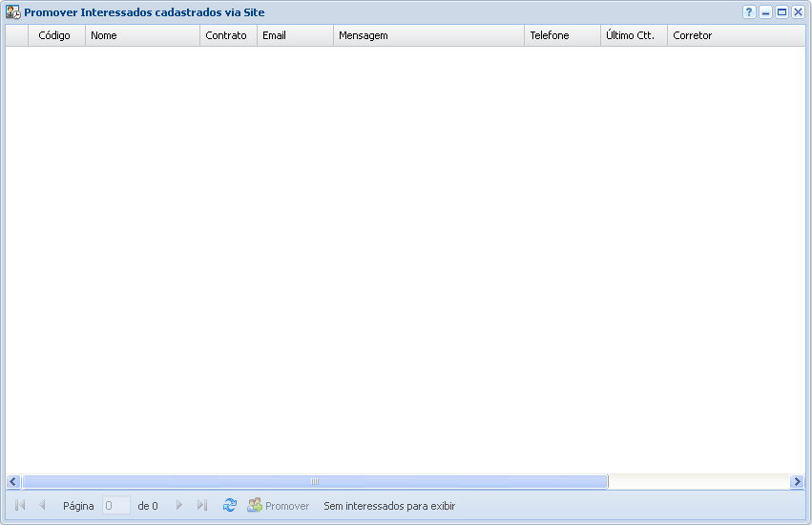Sort by Corretor column header
The width and height of the screenshot is (812, 525).
point(693,35)
